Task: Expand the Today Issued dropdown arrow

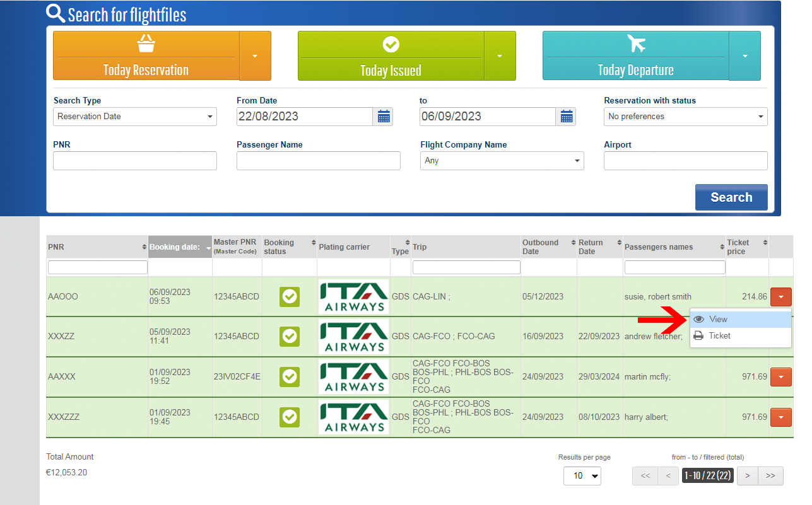Action: (x=500, y=55)
